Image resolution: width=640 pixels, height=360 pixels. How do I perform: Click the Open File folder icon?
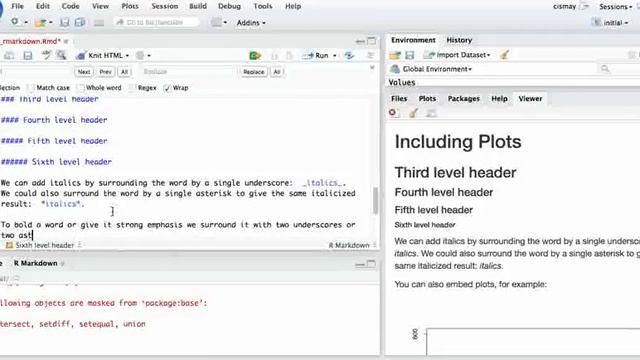click(40, 22)
